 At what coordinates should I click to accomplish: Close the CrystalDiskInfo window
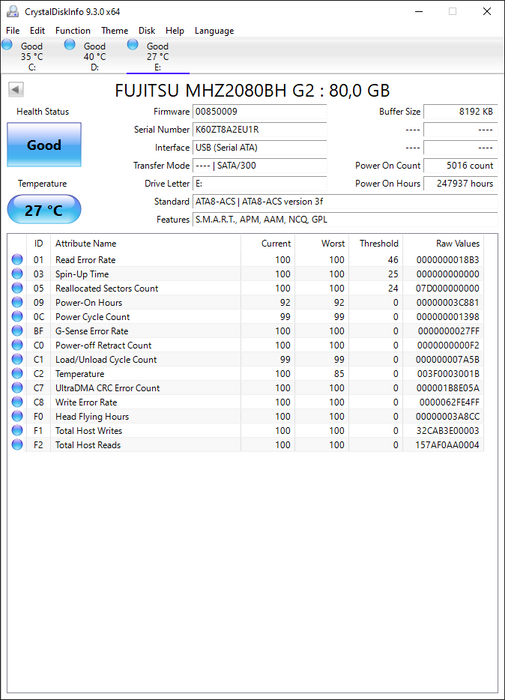[487, 12]
